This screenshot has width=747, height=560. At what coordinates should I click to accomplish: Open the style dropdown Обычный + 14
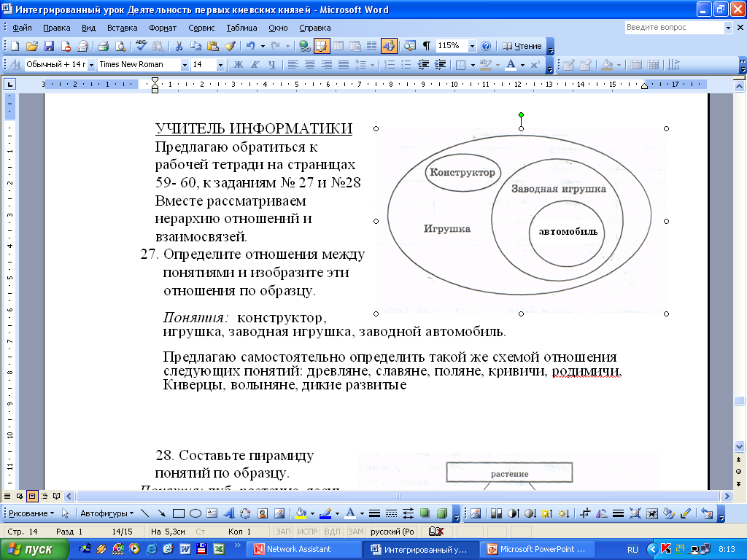pos(91,65)
